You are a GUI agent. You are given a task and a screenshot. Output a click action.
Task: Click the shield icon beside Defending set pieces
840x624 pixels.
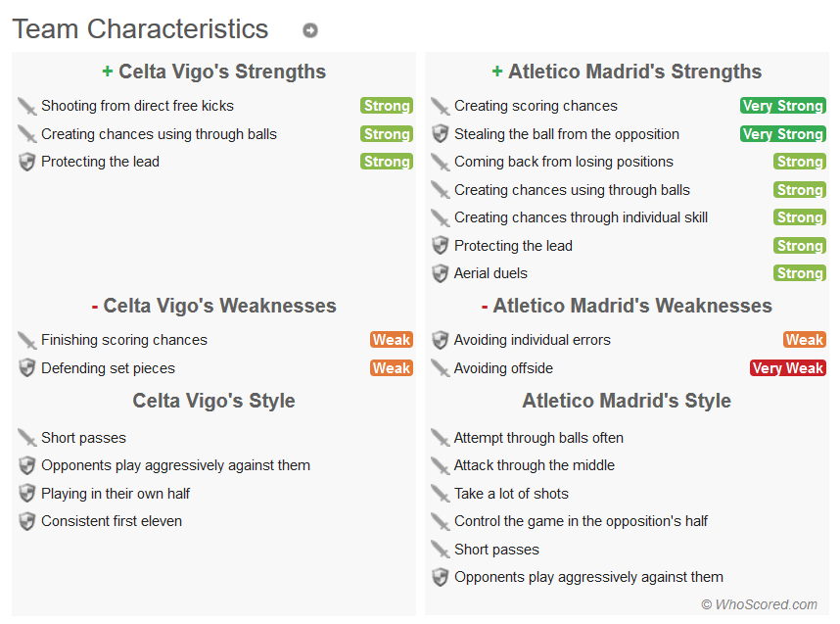coord(26,368)
